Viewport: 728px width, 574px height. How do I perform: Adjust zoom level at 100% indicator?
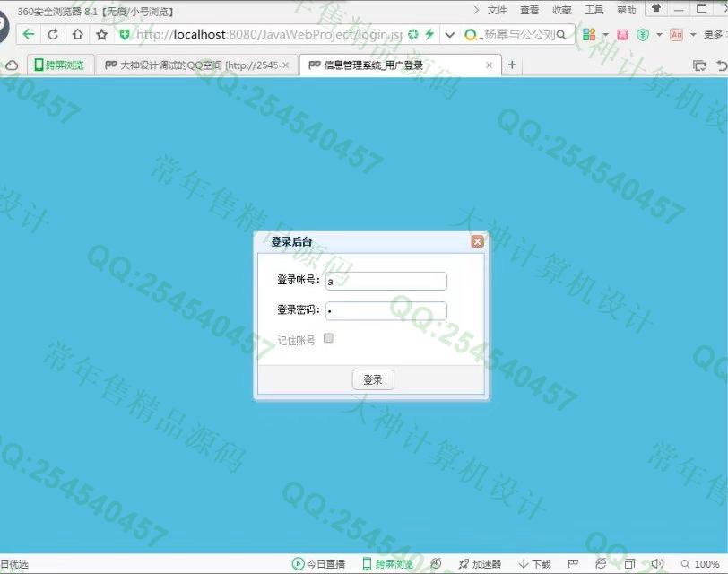point(700,564)
